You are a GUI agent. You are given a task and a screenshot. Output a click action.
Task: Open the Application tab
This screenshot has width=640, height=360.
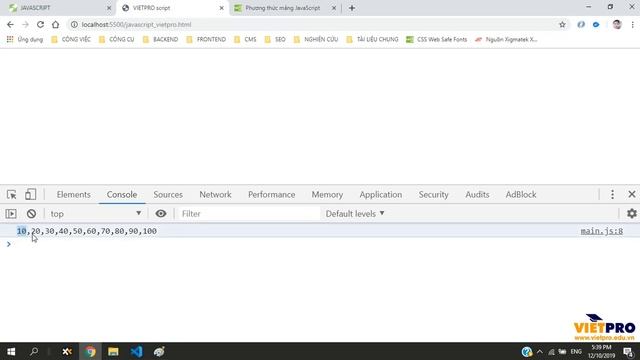click(x=380, y=195)
